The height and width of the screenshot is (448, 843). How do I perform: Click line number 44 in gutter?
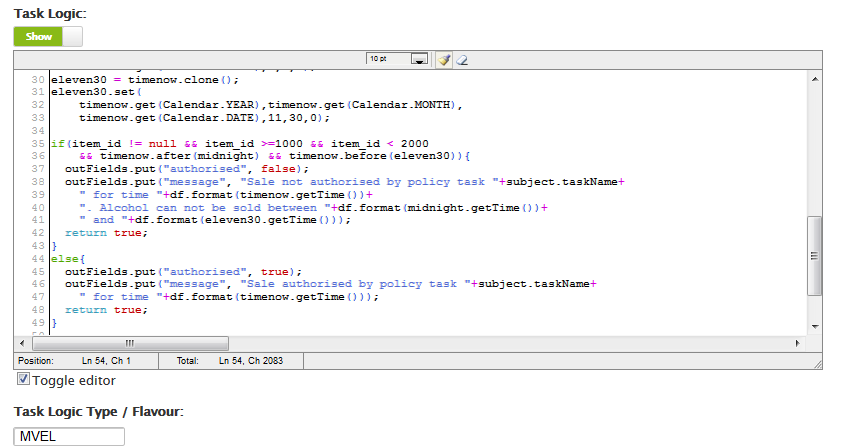coord(38,259)
